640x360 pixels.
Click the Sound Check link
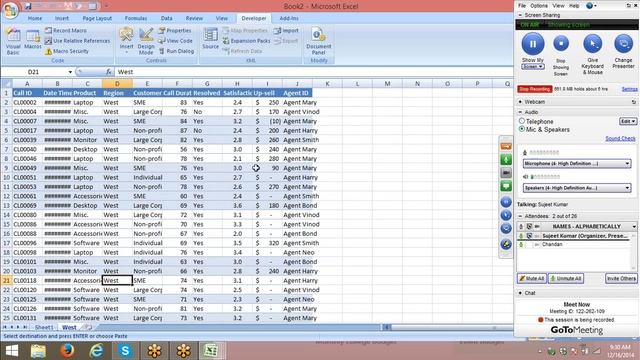coord(620,139)
